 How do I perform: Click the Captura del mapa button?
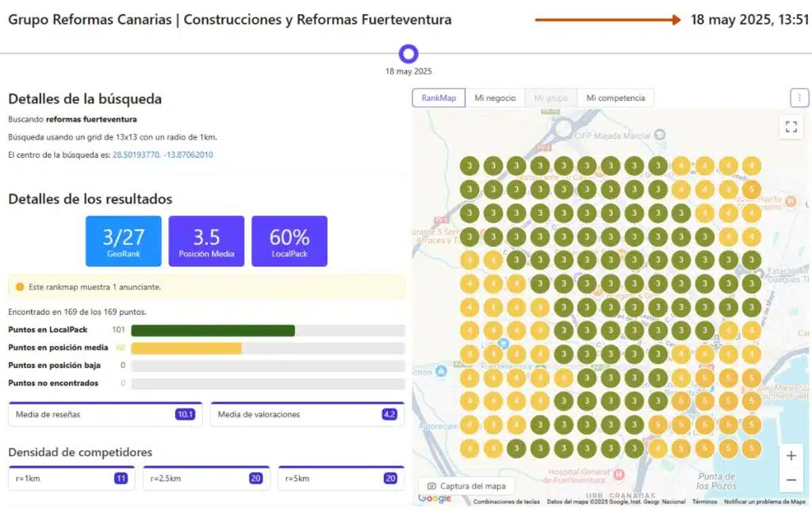[466, 486]
